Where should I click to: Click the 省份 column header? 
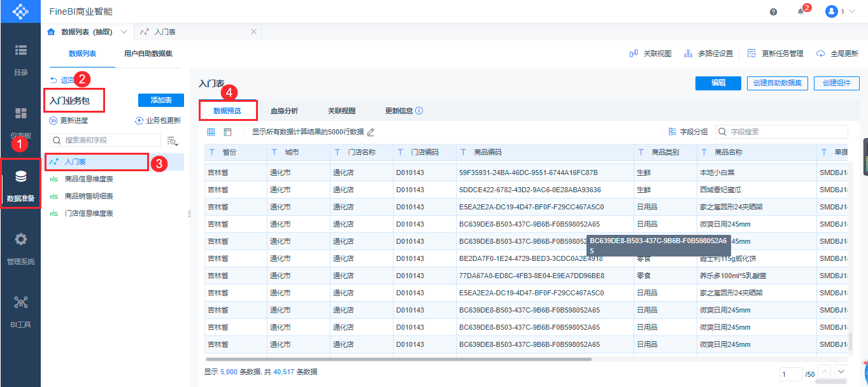[236, 153]
